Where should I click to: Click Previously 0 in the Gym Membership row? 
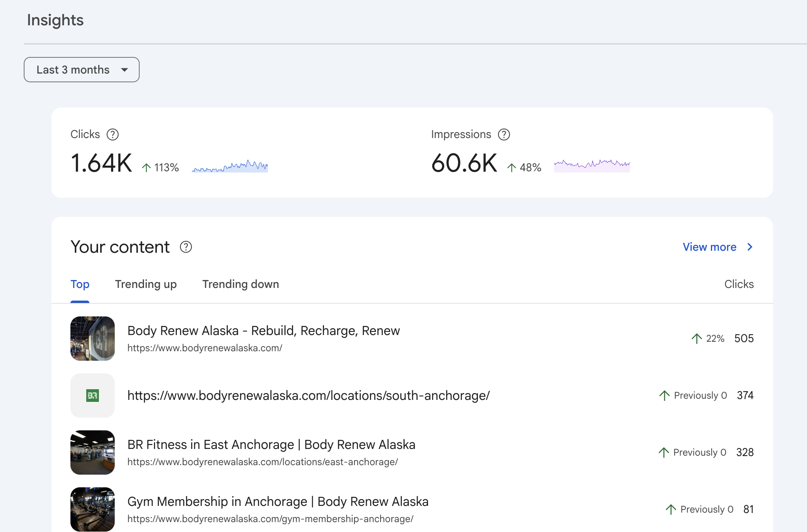coord(707,509)
